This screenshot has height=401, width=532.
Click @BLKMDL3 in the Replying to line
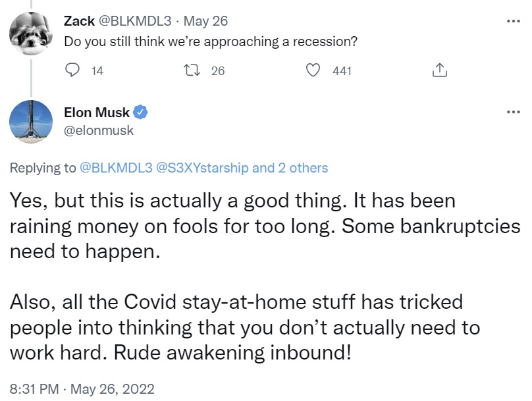(x=116, y=168)
